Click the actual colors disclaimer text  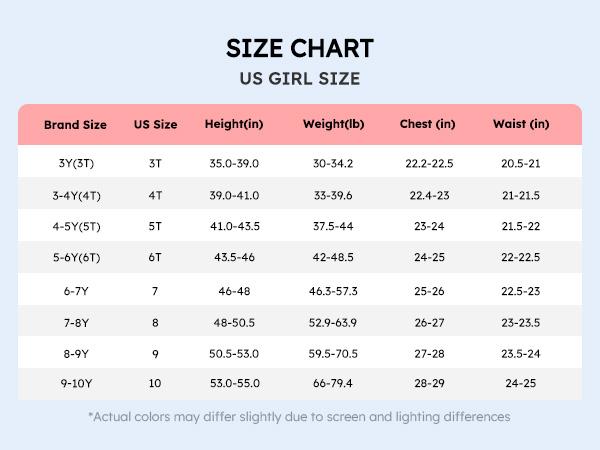point(300,416)
